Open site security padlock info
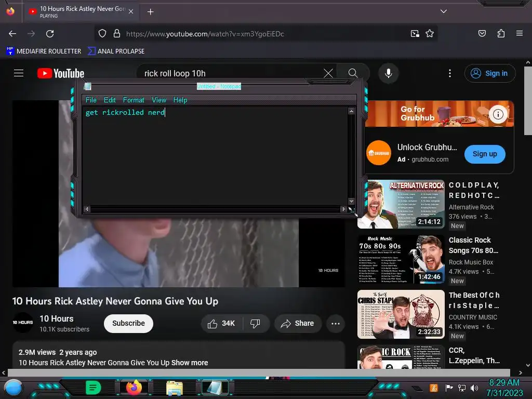 pos(117,34)
